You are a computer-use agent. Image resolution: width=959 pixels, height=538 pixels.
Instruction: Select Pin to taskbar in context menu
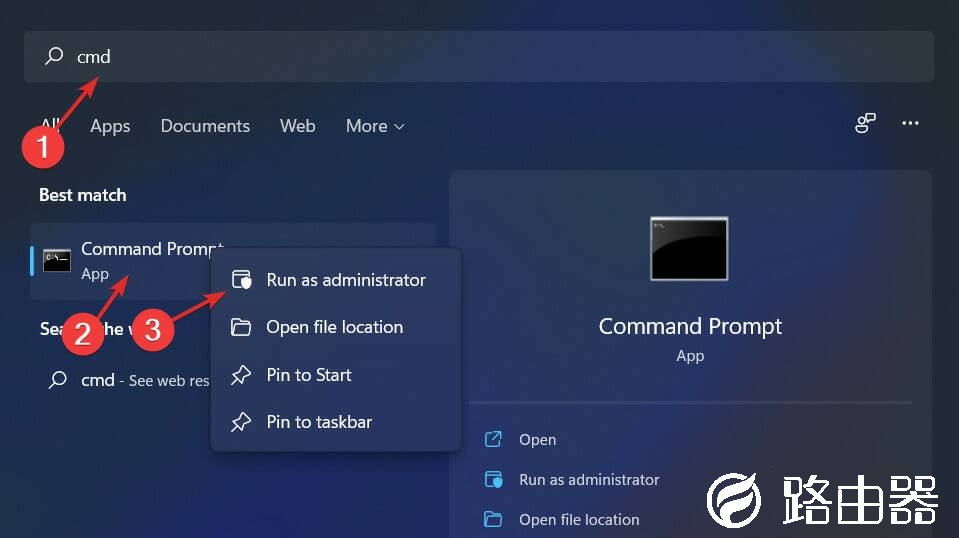click(318, 422)
